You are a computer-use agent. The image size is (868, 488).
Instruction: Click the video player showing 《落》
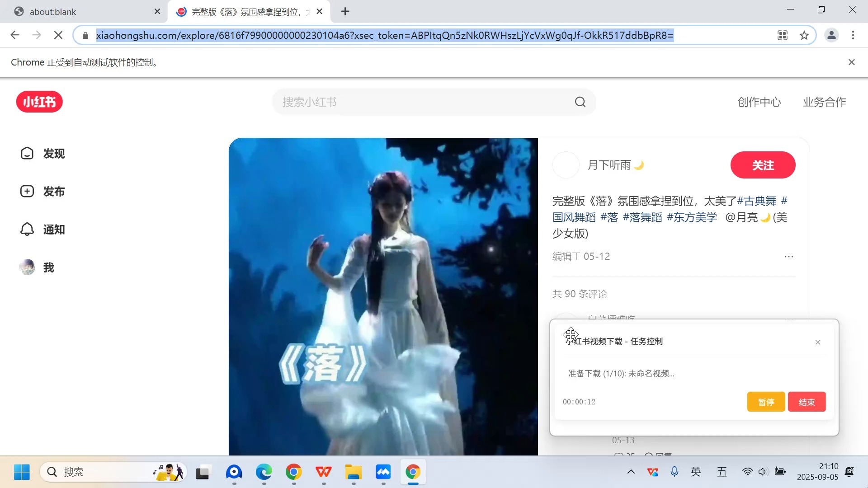coord(383,296)
